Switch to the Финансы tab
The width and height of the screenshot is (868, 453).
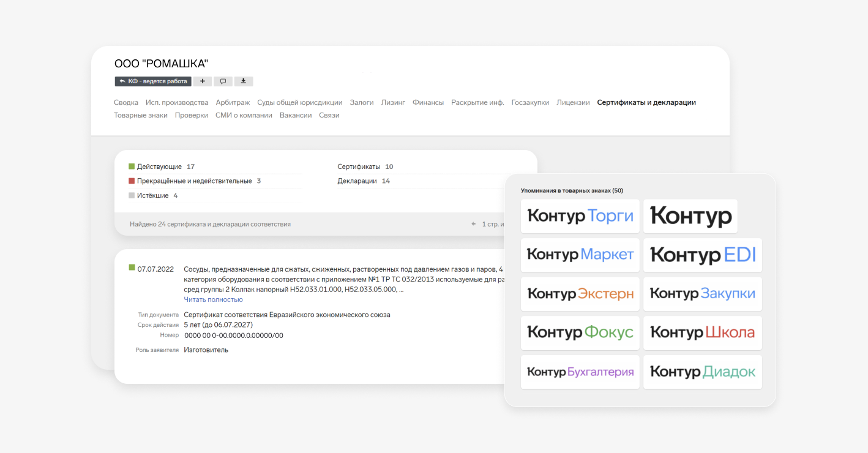428,103
